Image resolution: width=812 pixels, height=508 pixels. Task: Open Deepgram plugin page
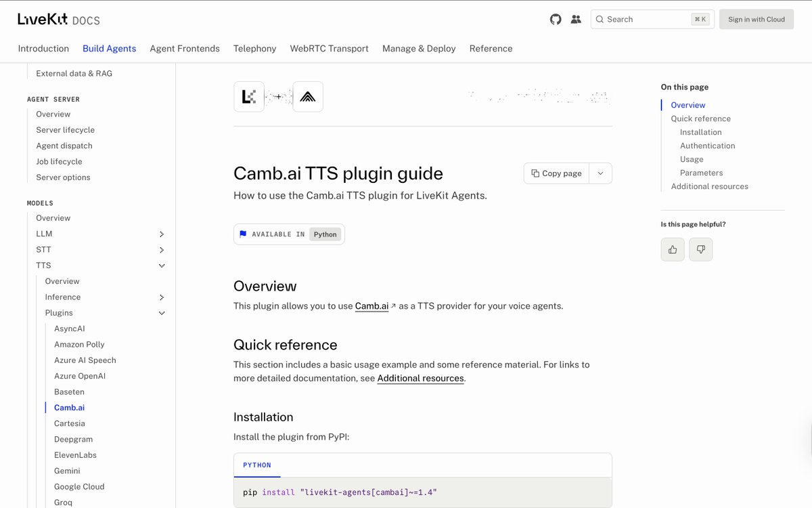[73, 440]
